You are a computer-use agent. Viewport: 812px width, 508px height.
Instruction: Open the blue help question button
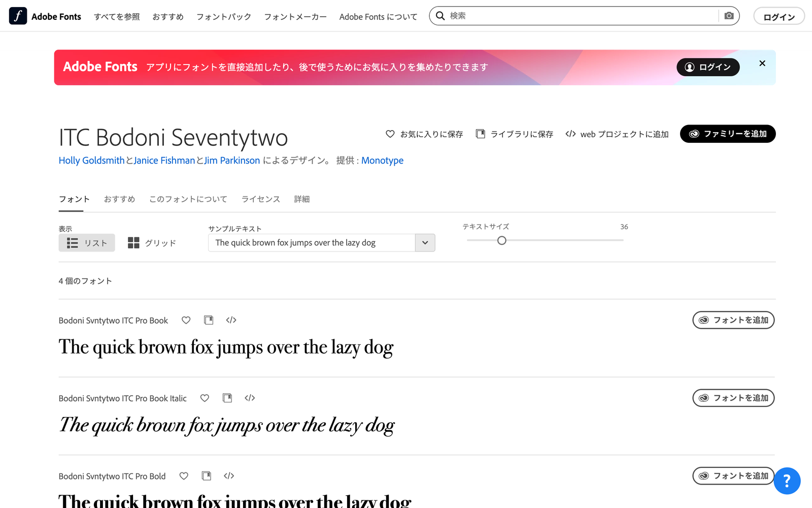pyautogui.click(x=787, y=481)
